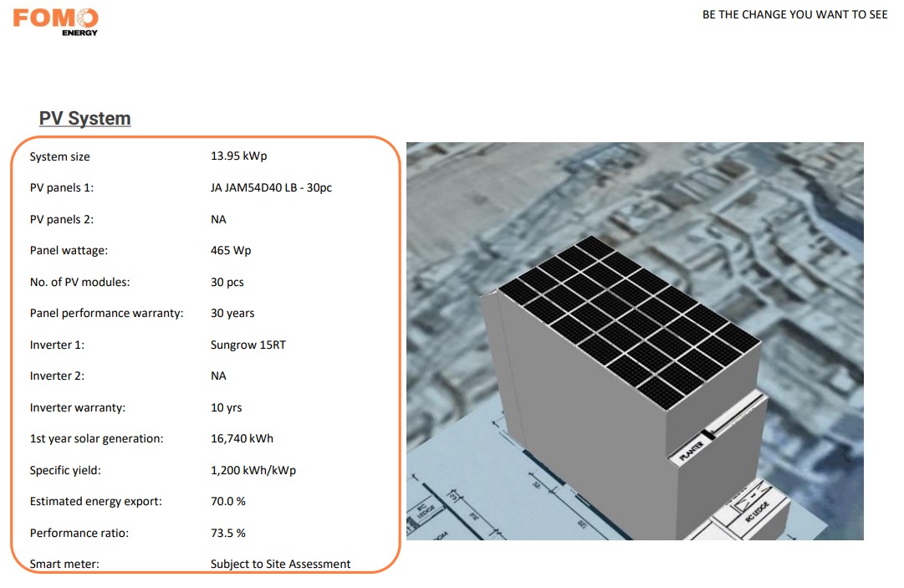Click the 'System size' label
Screen dimensions: 904x588
coord(60,156)
